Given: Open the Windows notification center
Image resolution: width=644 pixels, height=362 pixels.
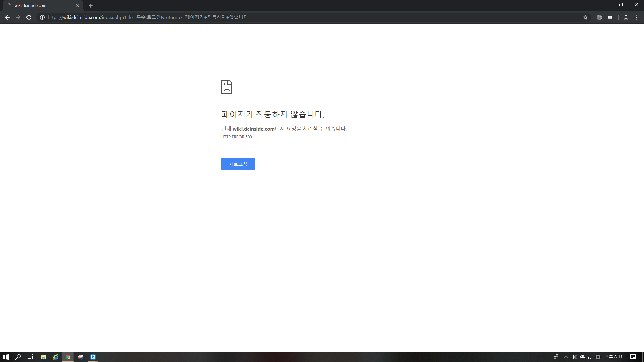Looking at the screenshot, I should click(633, 357).
